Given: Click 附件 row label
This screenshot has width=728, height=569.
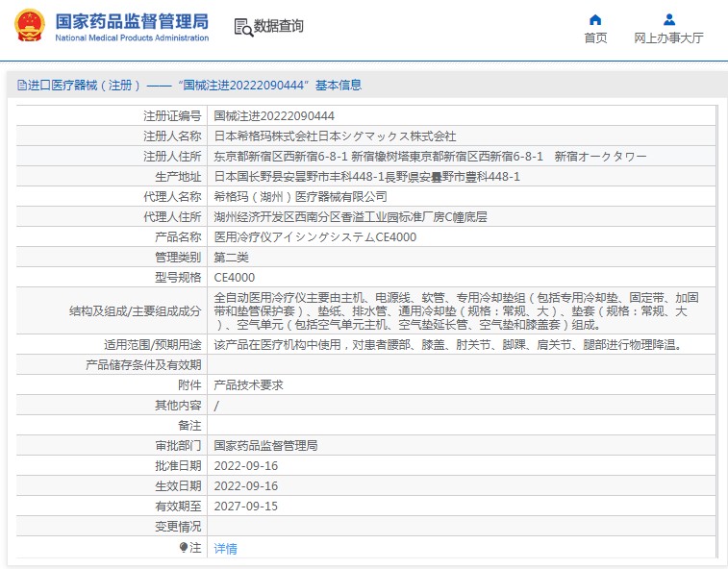Looking at the screenshot, I should click(x=189, y=385).
